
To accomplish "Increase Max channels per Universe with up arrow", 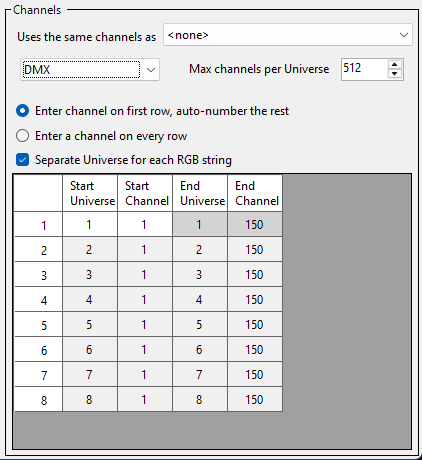I will (395, 64).
